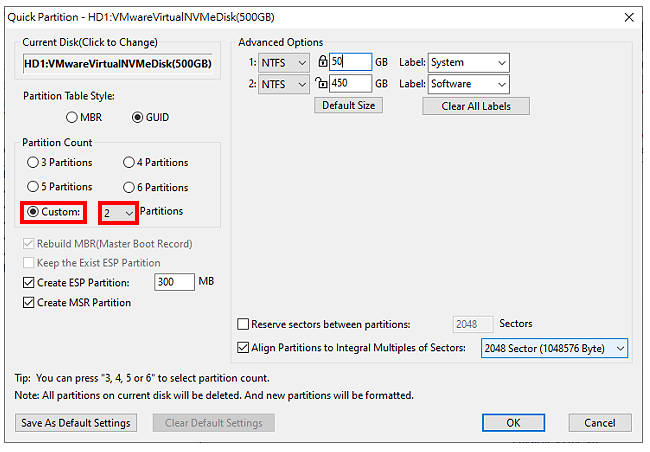Toggle the lock icon for partition 1 size
Image resolution: width=650 pixels, height=452 pixels.
point(323,62)
